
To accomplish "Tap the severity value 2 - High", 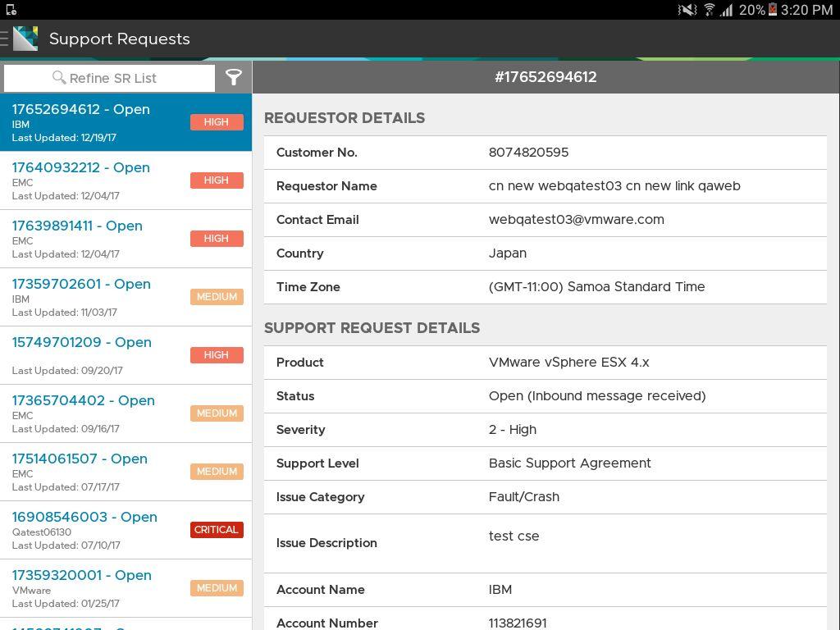I will pos(513,430).
